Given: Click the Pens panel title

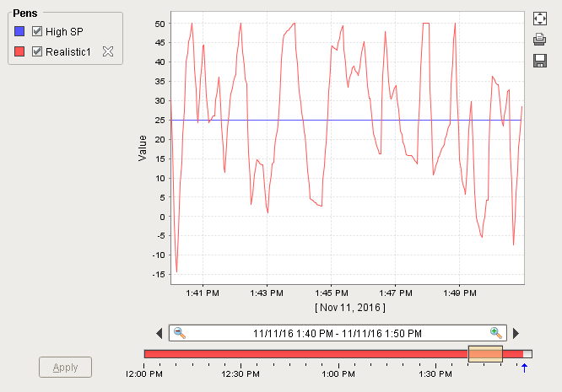Looking at the screenshot, I should pyautogui.click(x=24, y=14).
